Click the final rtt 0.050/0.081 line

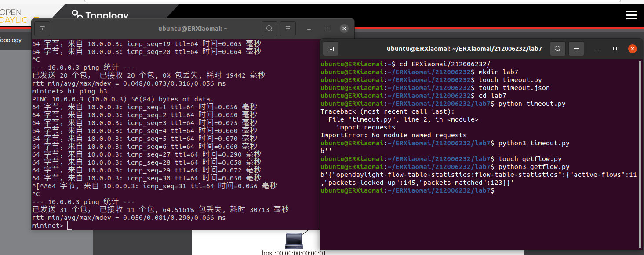pos(129,217)
